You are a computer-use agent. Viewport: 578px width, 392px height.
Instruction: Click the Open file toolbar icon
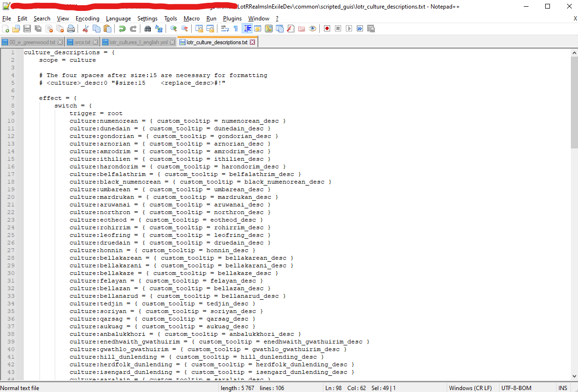point(17,29)
